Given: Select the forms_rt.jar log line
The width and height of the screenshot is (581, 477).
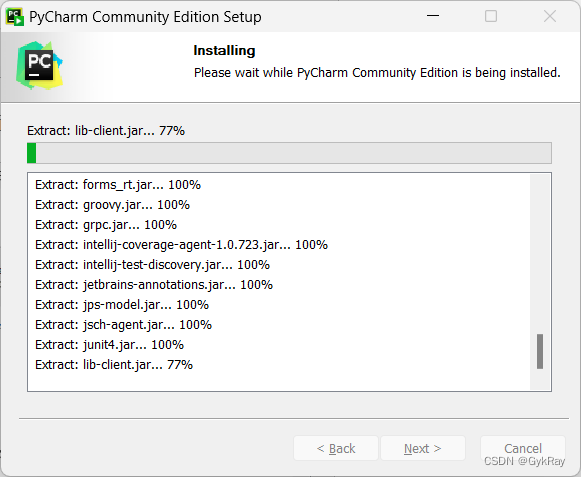Looking at the screenshot, I should click(x=118, y=185).
